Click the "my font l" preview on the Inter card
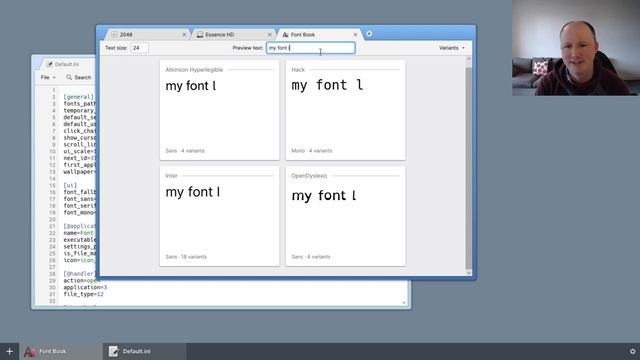640x360 pixels. click(193, 192)
